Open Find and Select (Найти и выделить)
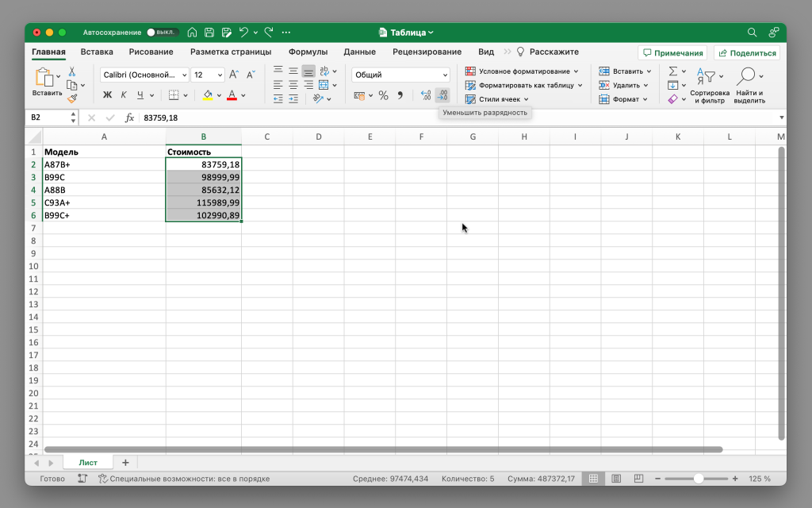812x508 pixels. pyautogui.click(x=749, y=86)
